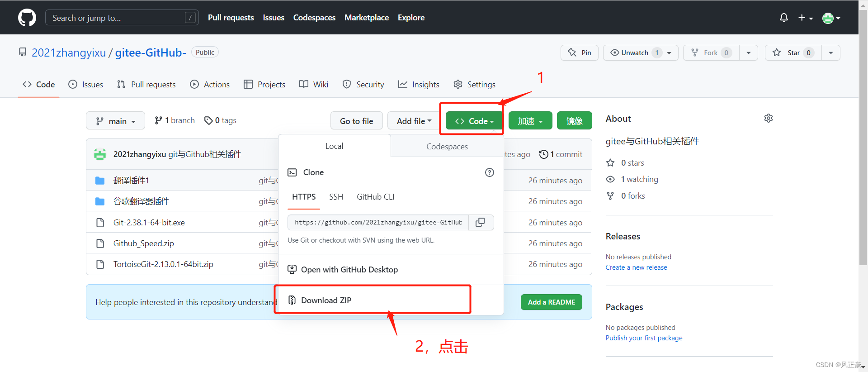The width and height of the screenshot is (868, 372).
Task: Open About settings gear icon
Action: [x=769, y=118]
